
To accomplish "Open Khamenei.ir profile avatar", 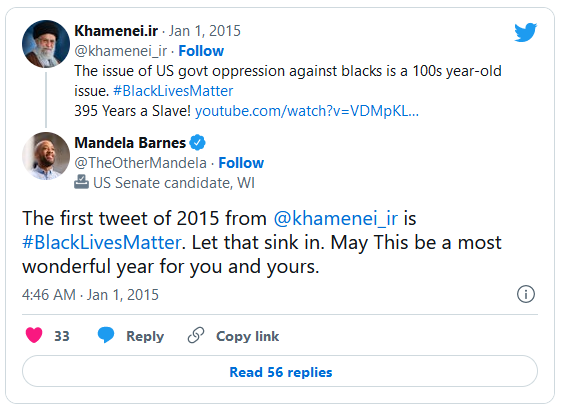I will point(46,44).
